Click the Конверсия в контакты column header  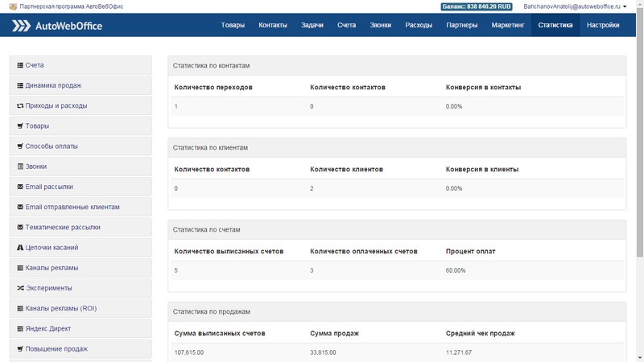pyautogui.click(x=484, y=88)
